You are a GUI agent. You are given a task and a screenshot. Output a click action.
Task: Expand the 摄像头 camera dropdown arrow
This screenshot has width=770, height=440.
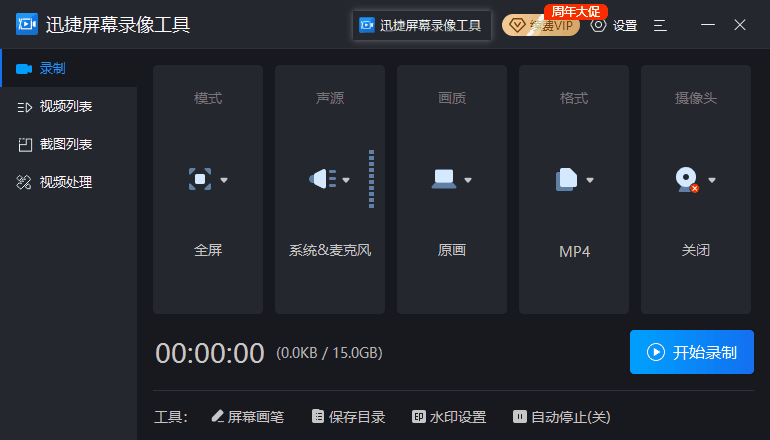click(712, 180)
